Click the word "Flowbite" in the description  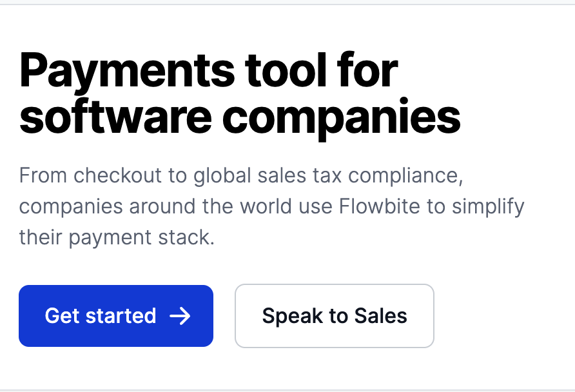pos(380,206)
